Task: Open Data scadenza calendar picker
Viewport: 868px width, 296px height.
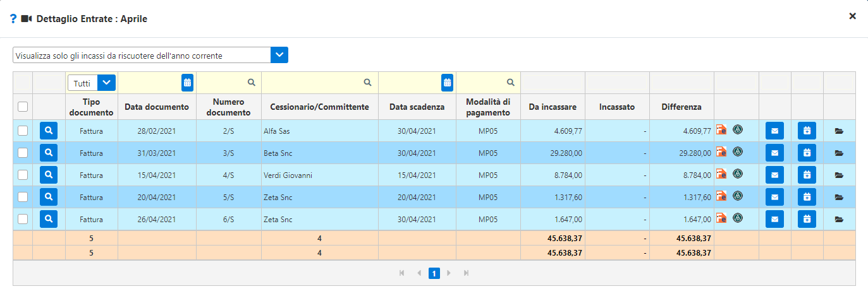Action: [448, 82]
